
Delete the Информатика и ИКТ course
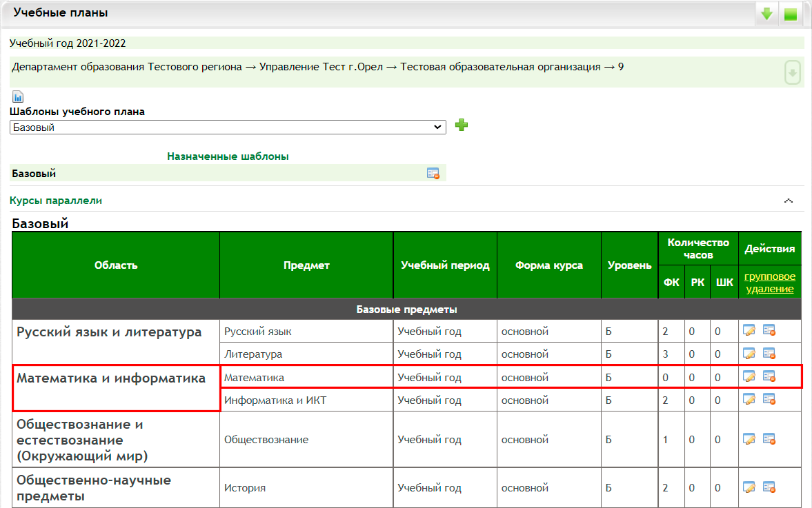tap(769, 400)
